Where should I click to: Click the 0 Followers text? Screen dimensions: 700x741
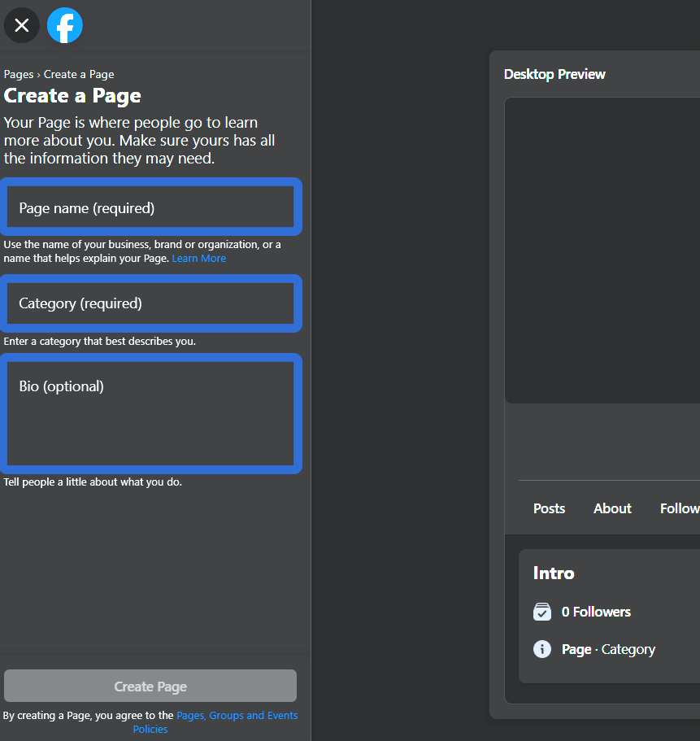click(596, 612)
